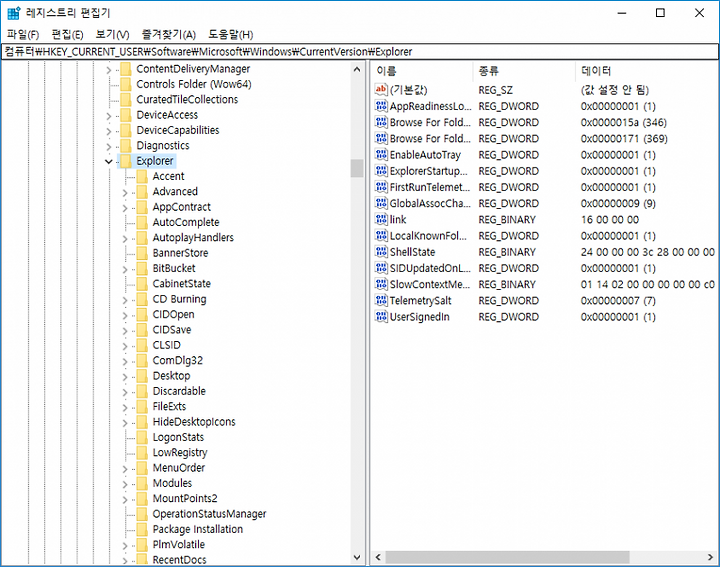Expand the AppContract subkey
The height and width of the screenshot is (567, 720).
tap(125, 208)
